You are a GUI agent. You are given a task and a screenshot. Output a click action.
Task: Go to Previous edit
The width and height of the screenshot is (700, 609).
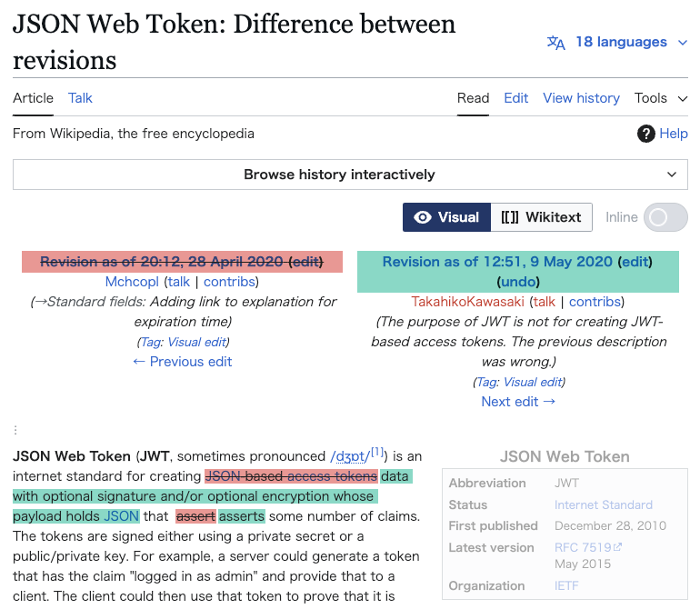point(182,362)
